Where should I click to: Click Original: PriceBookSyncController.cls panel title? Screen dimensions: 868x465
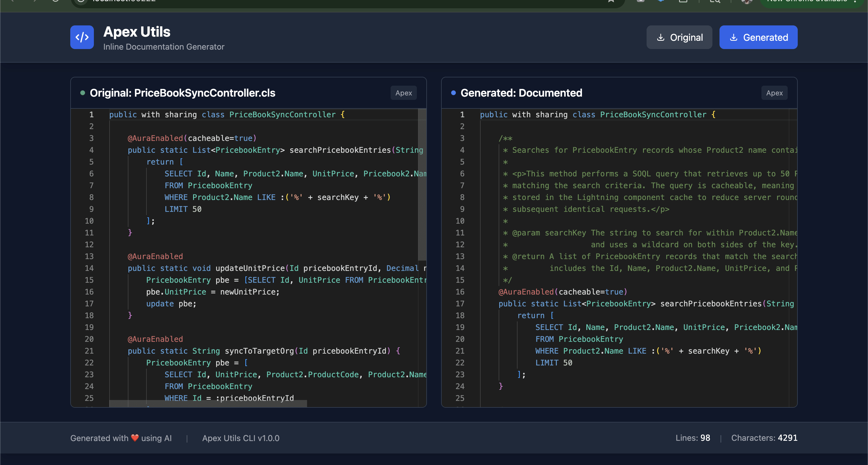coord(182,93)
